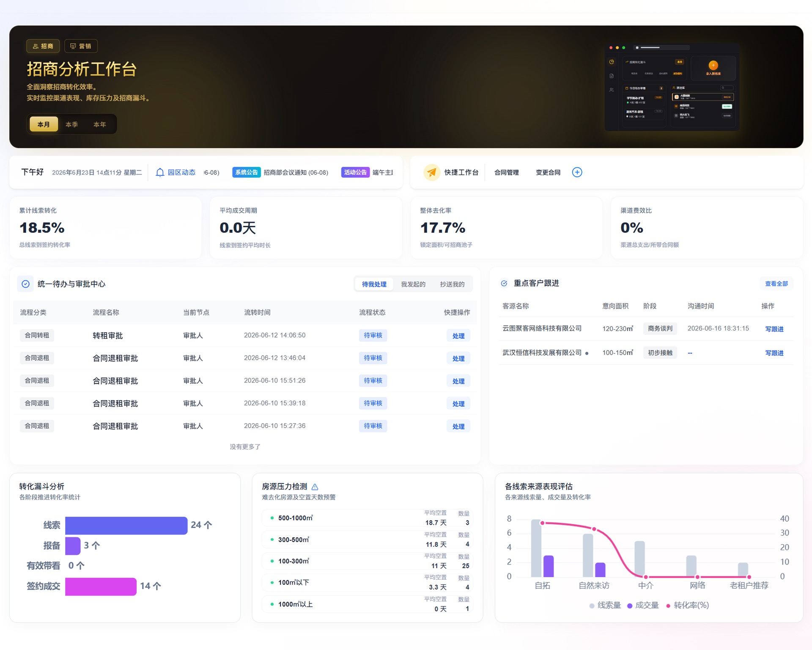Screen dimensions: 812x650
Task: Open 变更合同 shortcut
Action: (548, 172)
